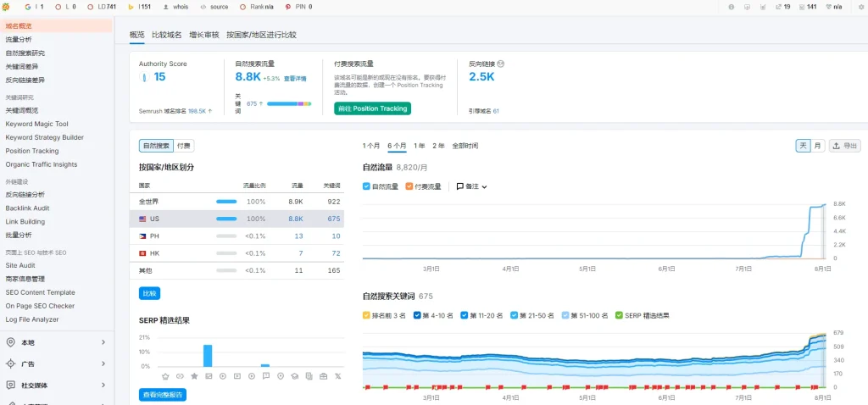Click the filled star reviews icon under SERP chart
868x405 pixels.
(194, 376)
